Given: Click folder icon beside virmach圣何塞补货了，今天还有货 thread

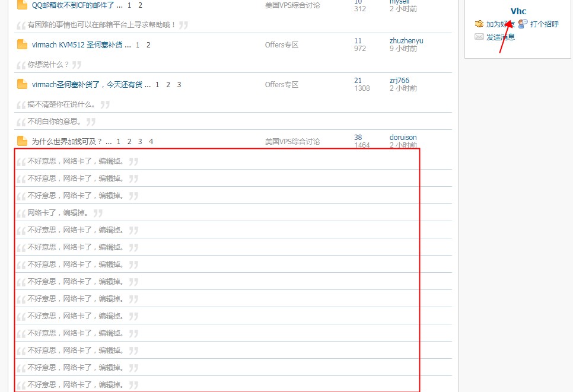Looking at the screenshot, I should click(x=22, y=84).
